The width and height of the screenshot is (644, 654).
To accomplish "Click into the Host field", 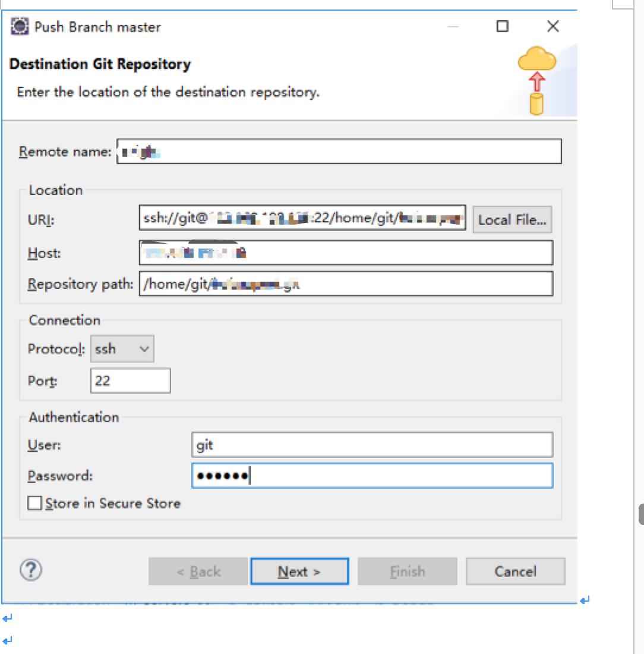I will [346, 253].
